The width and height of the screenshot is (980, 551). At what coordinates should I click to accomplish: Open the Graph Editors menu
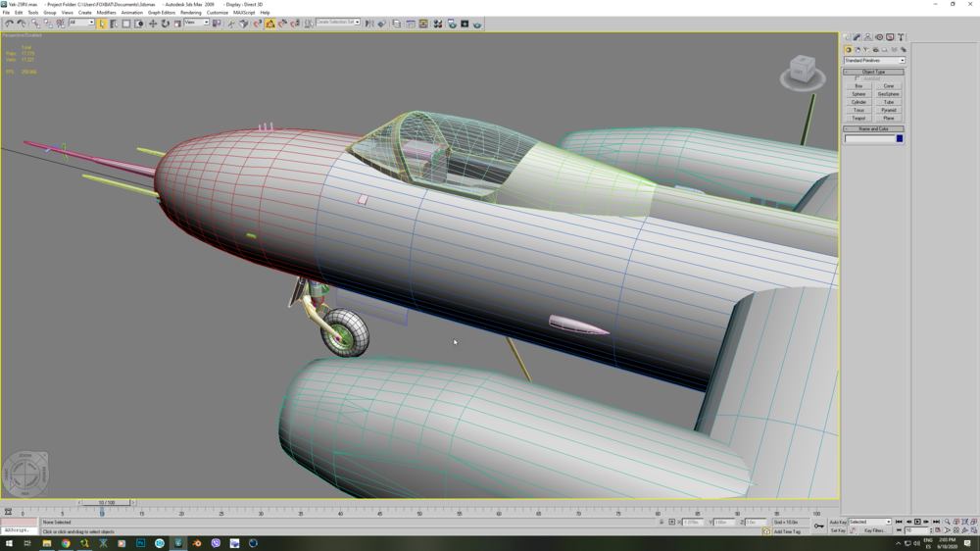click(162, 13)
